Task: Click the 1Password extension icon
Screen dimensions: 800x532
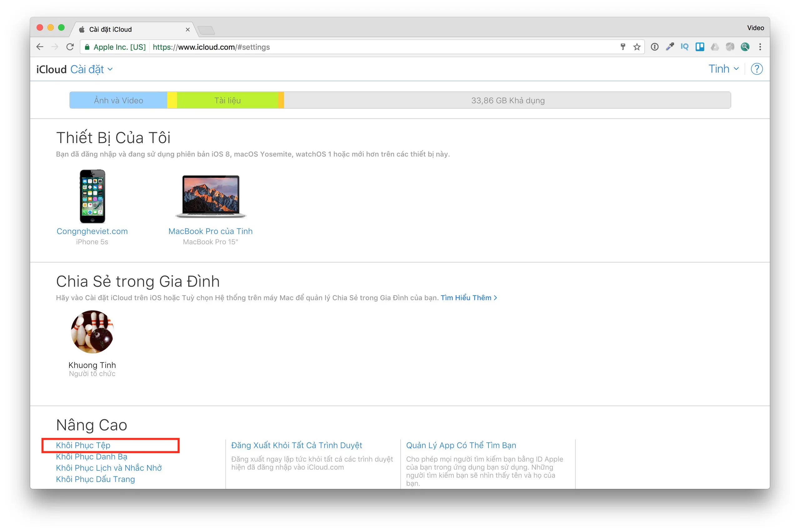Action: coord(654,47)
